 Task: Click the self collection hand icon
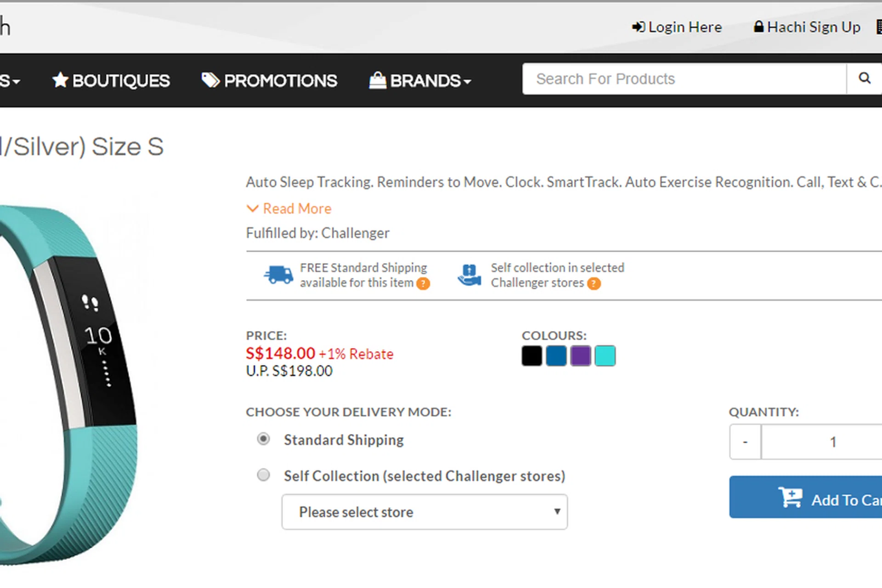469,275
